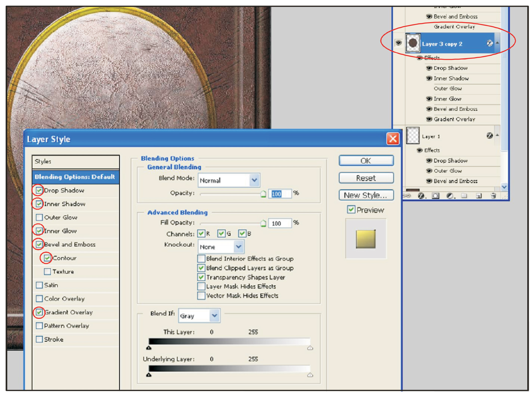The height and width of the screenshot is (396, 532).
Task: Open the Blend Mode dropdown
Action: pyautogui.click(x=254, y=180)
